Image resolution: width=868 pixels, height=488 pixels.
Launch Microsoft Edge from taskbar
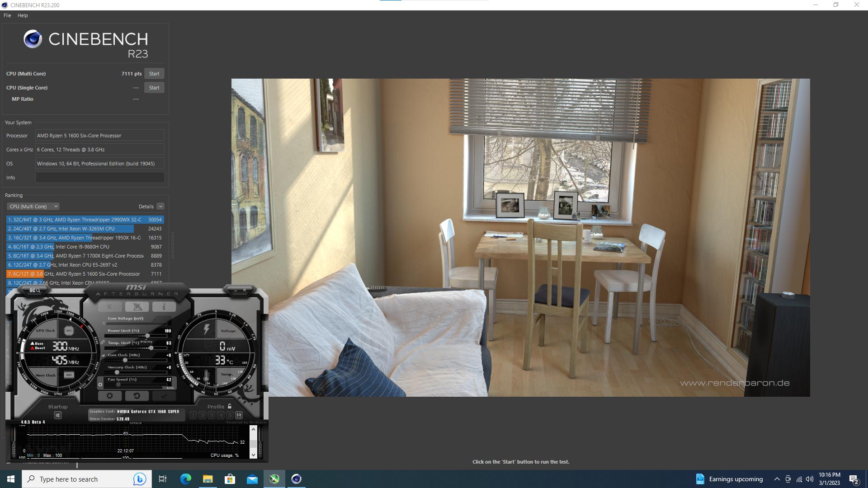click(185, 479)
